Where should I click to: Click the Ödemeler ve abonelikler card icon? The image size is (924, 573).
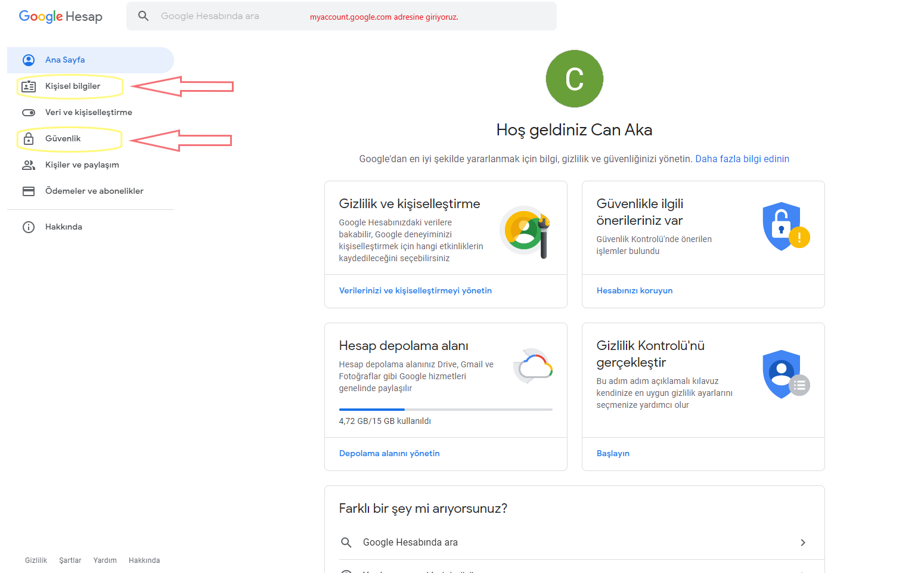[x=28, y=191]
